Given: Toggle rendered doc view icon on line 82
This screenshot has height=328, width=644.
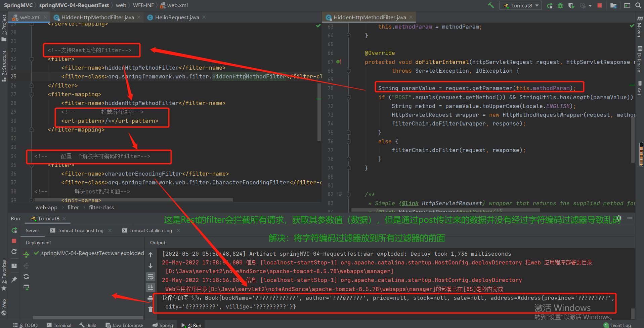Looking at the screenshot, I should [x=340, y=194].
